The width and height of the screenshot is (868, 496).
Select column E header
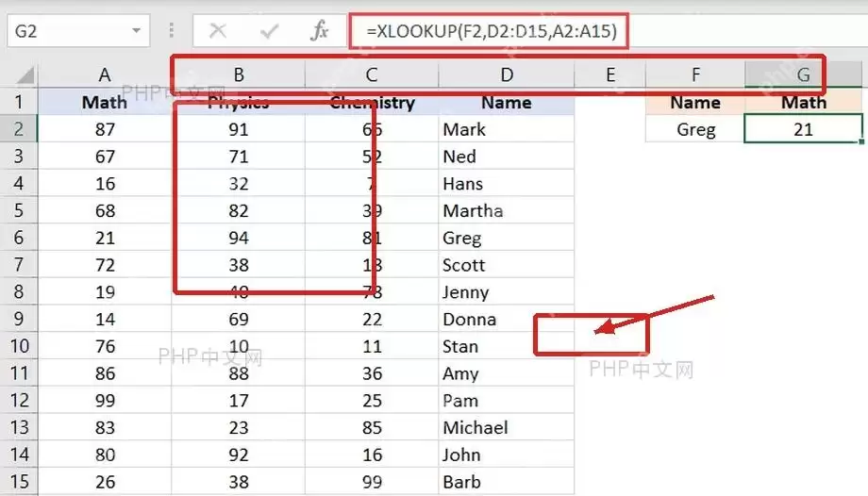coord(610,74)
